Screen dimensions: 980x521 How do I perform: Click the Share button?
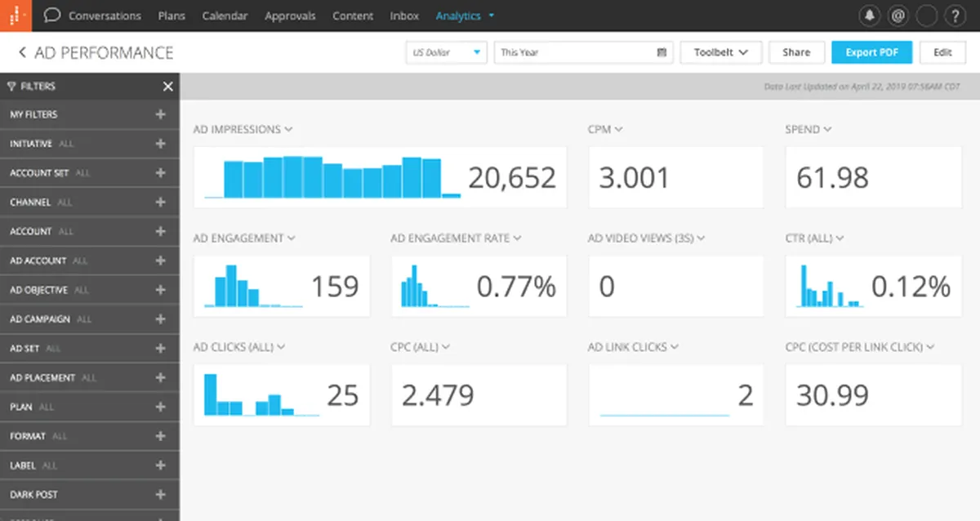(795, 52)
